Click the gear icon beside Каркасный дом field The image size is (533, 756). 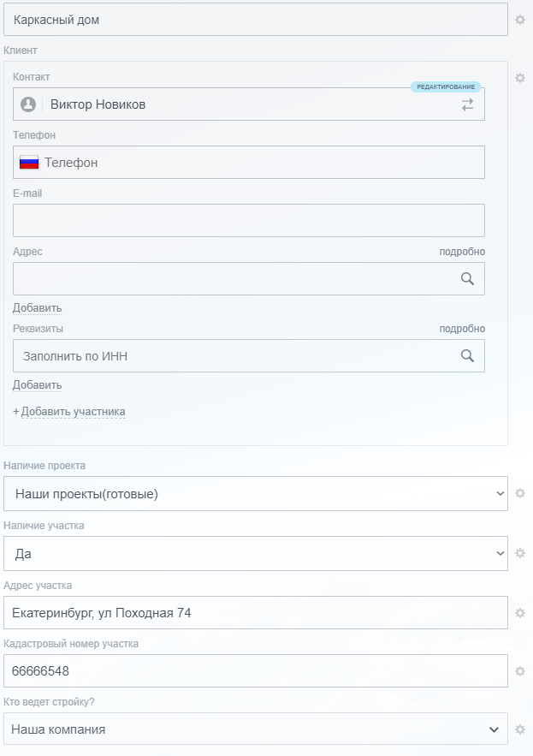coord(520,20)
